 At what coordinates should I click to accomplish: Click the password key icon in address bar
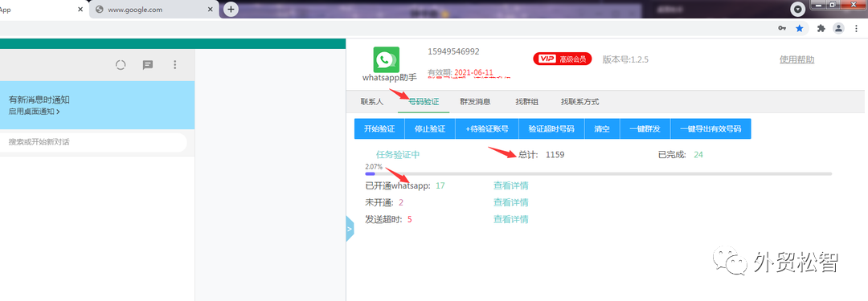click(782, 28)
